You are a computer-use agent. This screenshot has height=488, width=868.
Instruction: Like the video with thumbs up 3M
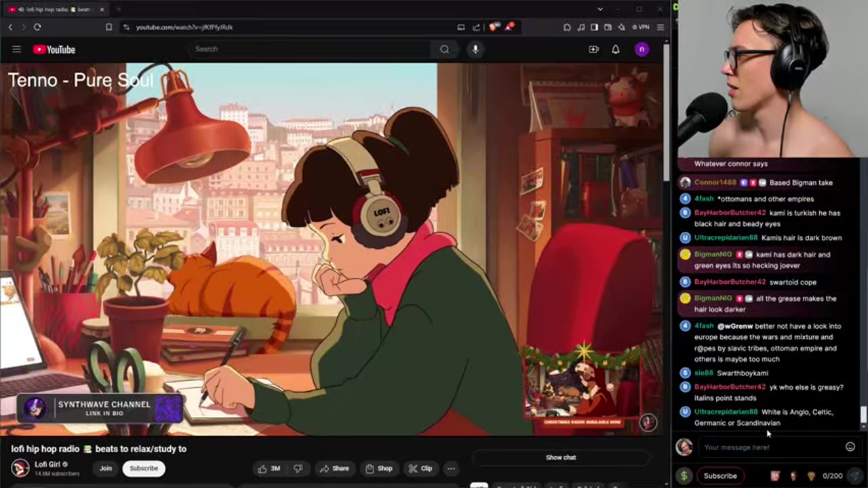(269, 468)
